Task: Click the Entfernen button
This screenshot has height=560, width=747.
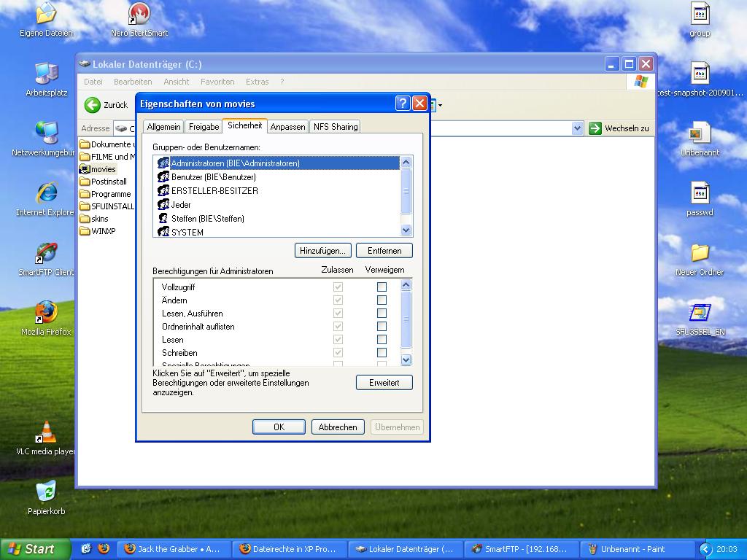Action: pyautogui.click(x=384, y=251)
